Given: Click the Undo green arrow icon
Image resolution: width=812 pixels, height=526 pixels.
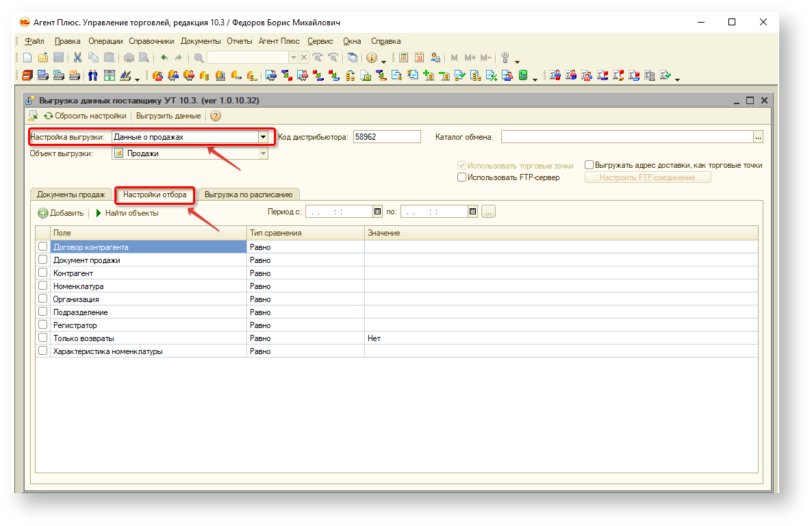Looking at the screenshot, I should click(164, 58).
